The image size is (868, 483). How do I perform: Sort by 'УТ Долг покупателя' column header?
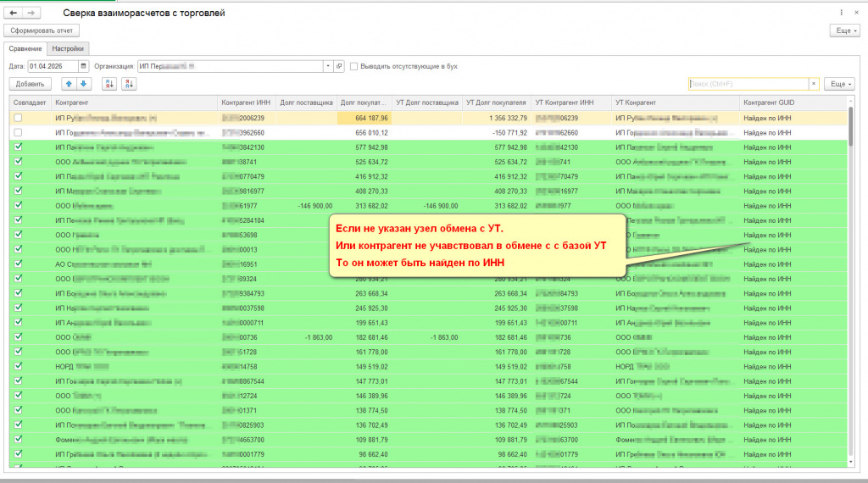(x=496, y=103)
